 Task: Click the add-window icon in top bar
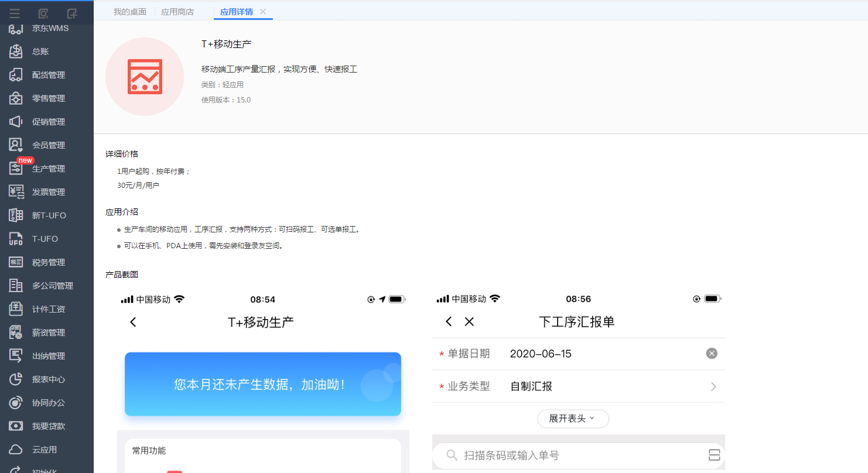click(71, 13)
